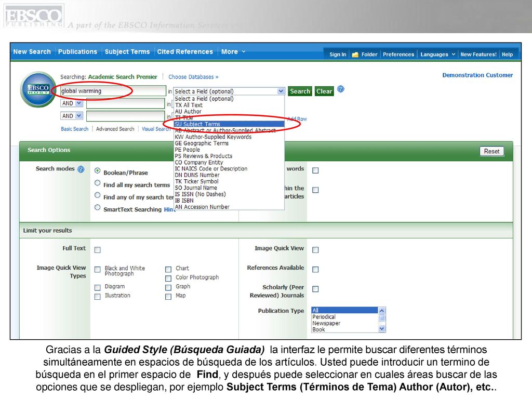Select Newspaper in Publication Type list

click(x=344, y=323)
